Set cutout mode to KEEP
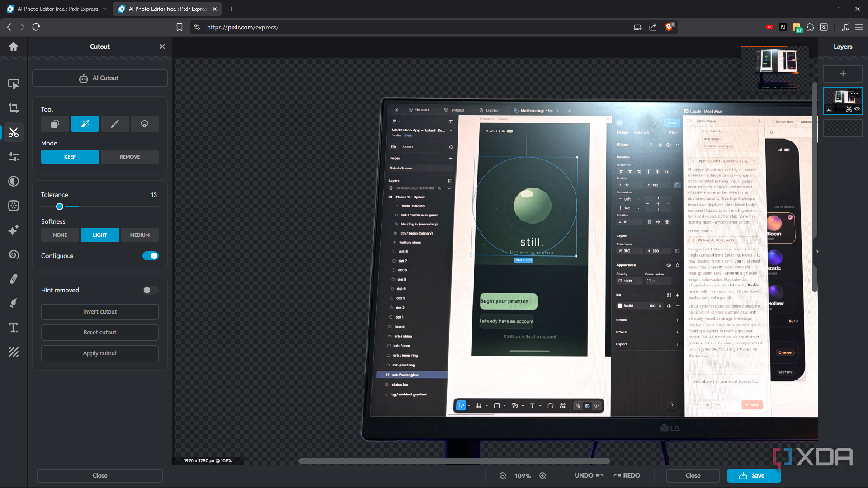Screen dimensions: 868x488 (70, 157)
